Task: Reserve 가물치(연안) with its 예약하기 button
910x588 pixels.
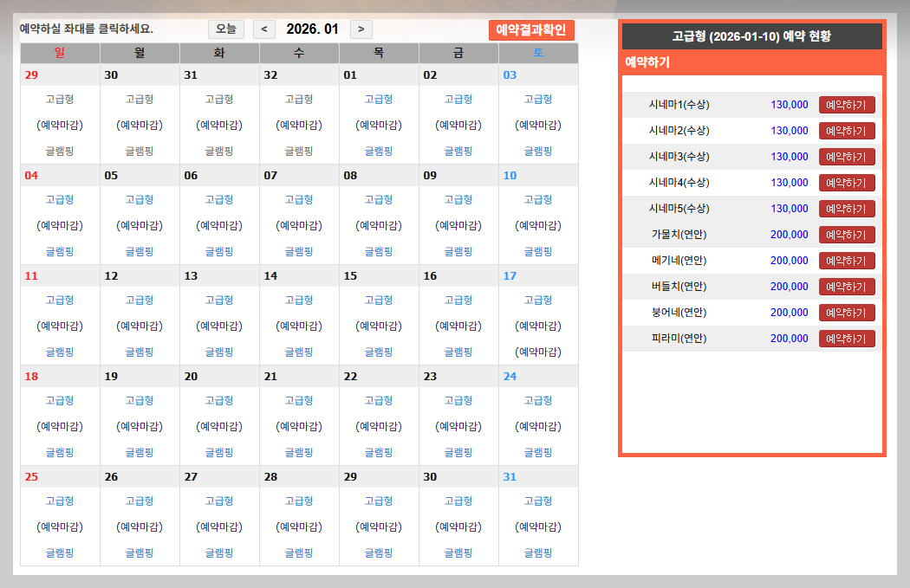Action: point(847,235)
